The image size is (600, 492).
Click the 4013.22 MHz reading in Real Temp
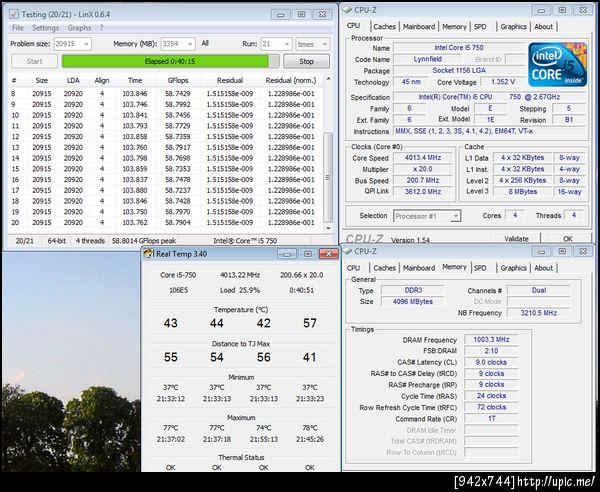point(240,275)
